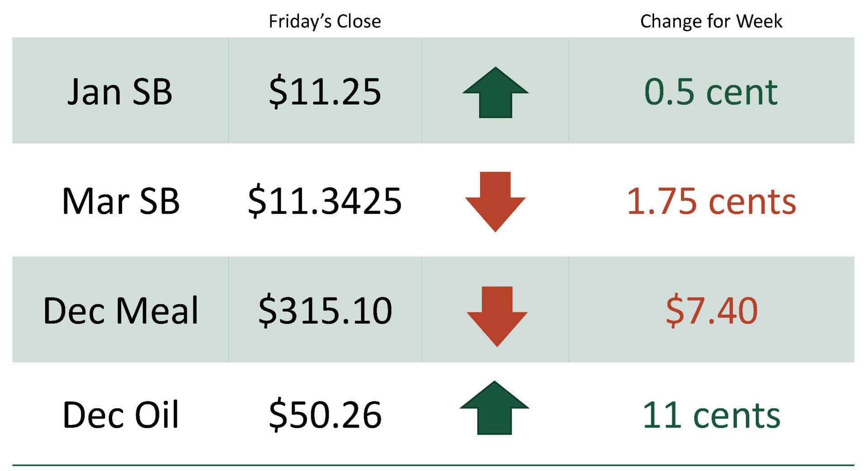Viewport: 868px width, 471px height.
Task: Click the 11 cents weekly change
Action: 711,415
